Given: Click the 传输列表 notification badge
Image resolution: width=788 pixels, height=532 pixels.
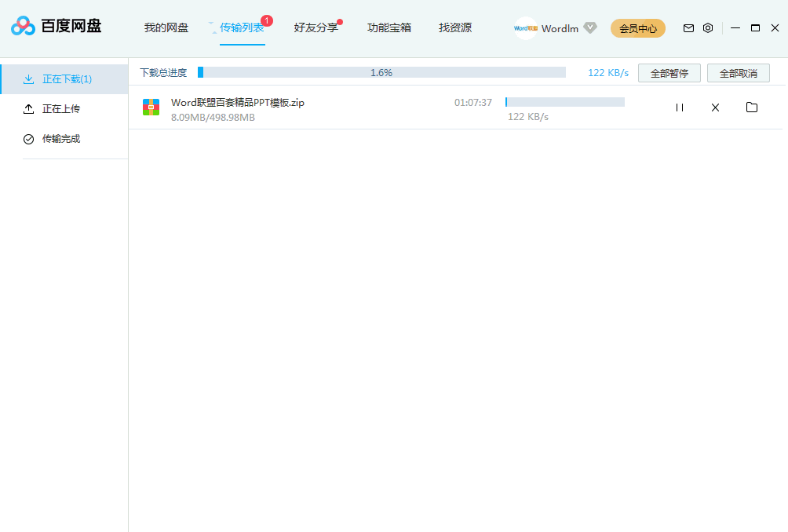Looking at the screenshot, I should point(267,20).
